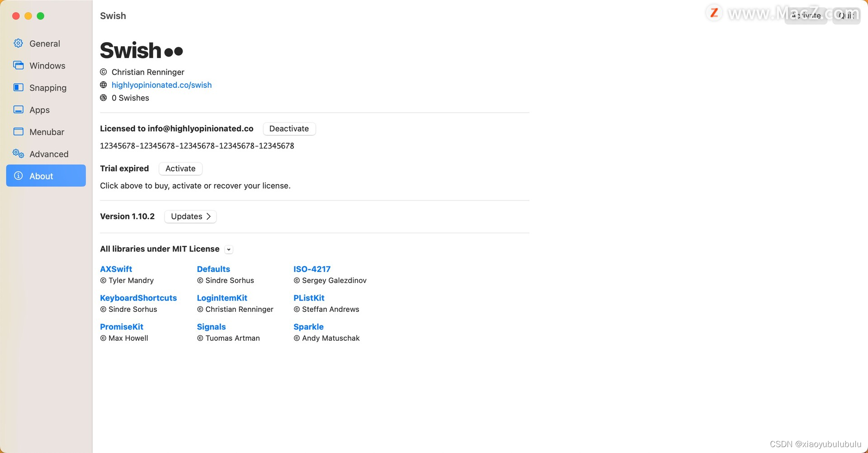The height and width of the screenshot is (453, 868).
Task: Open the ISO-4217 library link
Action: [312, 269]
